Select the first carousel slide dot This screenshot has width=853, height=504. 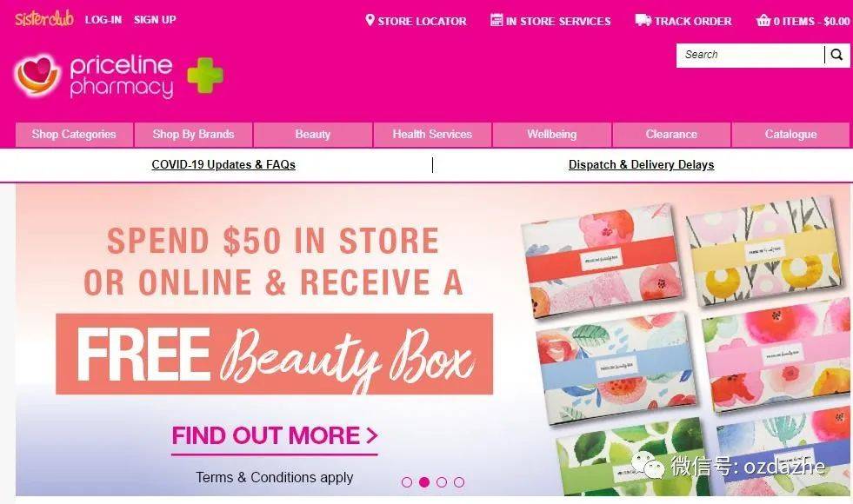[406, 481]
